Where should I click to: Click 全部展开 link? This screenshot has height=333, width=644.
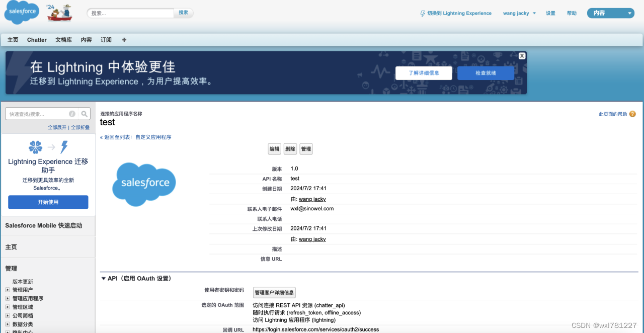point(57,127)
